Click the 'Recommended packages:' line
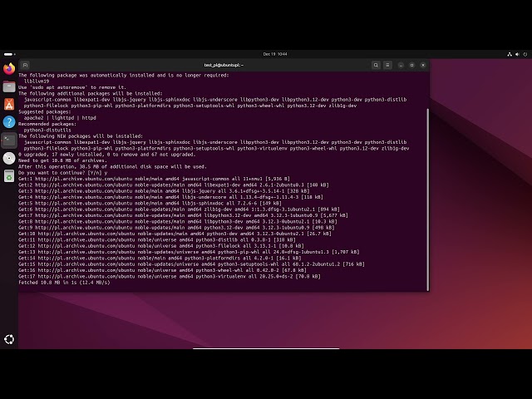This screenshot has height=399, width=532. click(x=47, y=124)
